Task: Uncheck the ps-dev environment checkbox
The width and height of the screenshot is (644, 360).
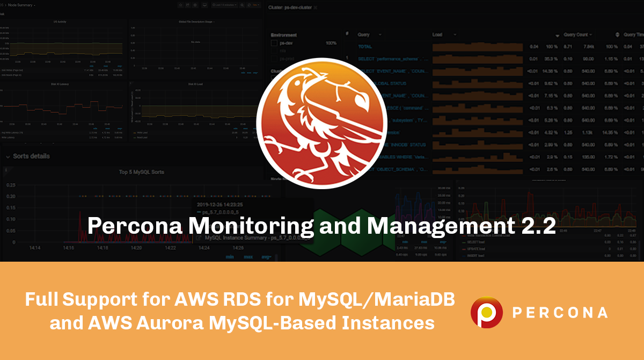Action: 274,43
